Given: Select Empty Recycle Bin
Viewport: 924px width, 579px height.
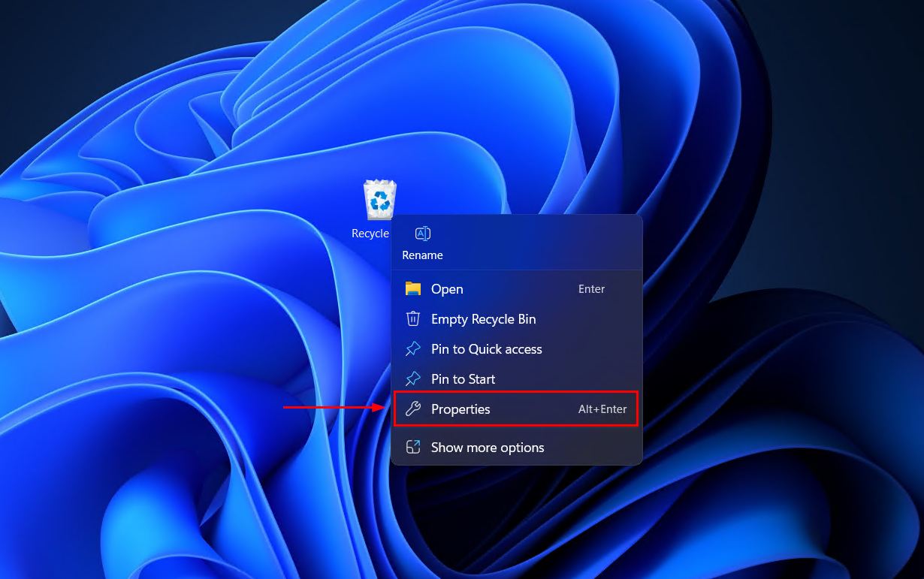Looking at the screenshot, I should 483,318.
